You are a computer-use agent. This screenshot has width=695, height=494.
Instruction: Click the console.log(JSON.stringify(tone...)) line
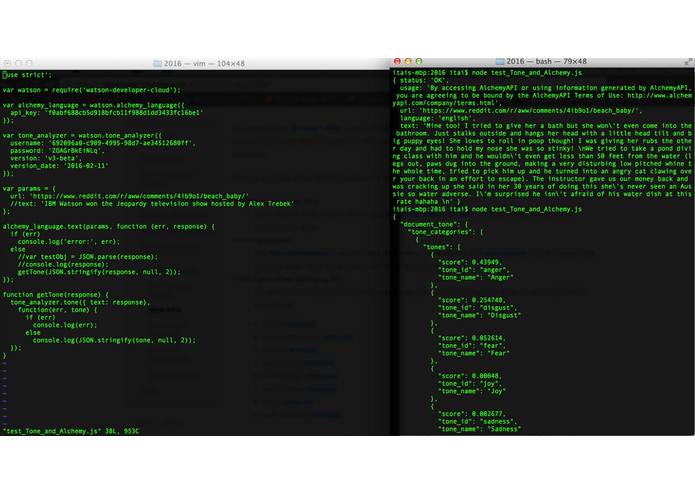(114, 340)
